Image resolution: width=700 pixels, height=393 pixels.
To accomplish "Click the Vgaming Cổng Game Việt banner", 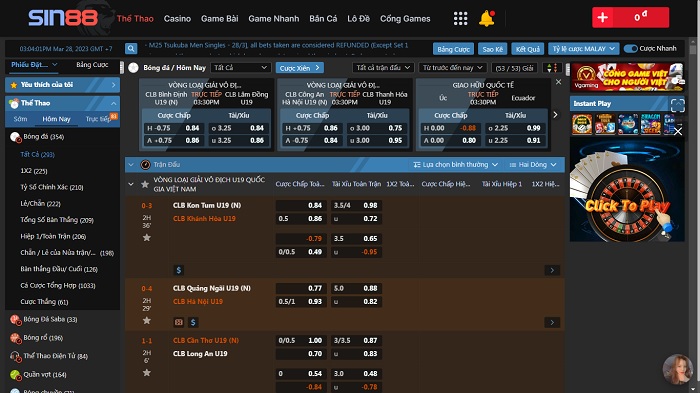I will point(627,77).
